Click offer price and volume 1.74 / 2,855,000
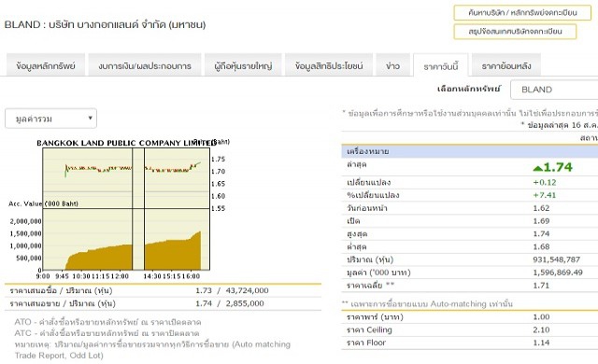The image size is (598, 364). 230,303
